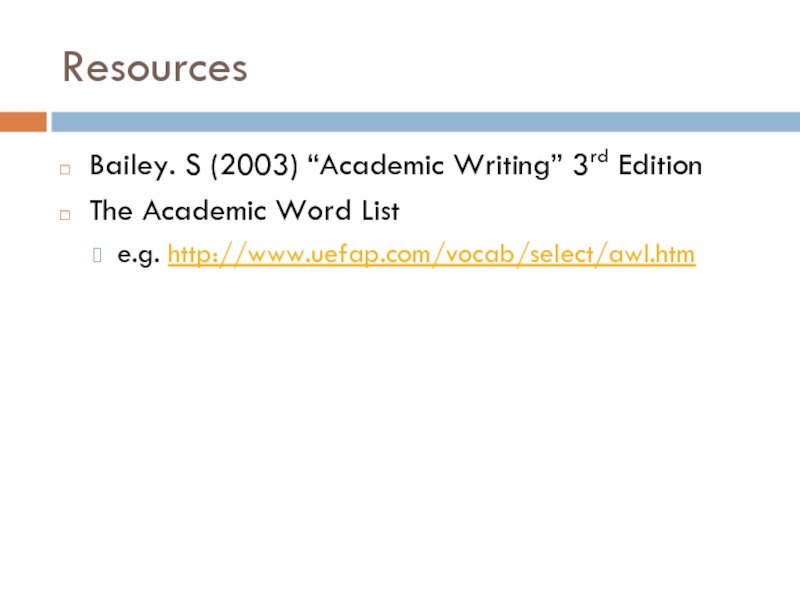Image resolution: width=800 pixels, height=600 pixels.
Task: Click the word Edition in the first bullet
Action: click(660, 166)
